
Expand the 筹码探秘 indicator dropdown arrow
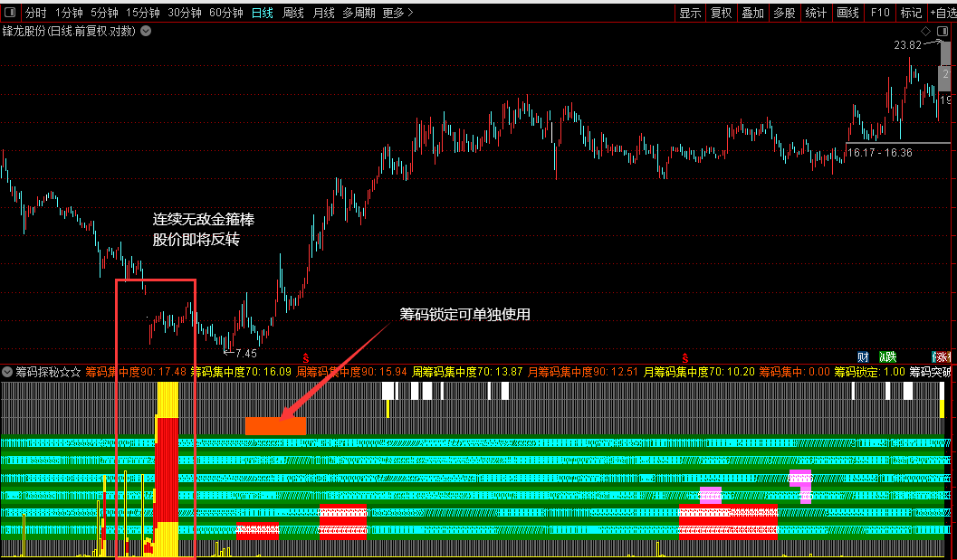coord(7,372)
